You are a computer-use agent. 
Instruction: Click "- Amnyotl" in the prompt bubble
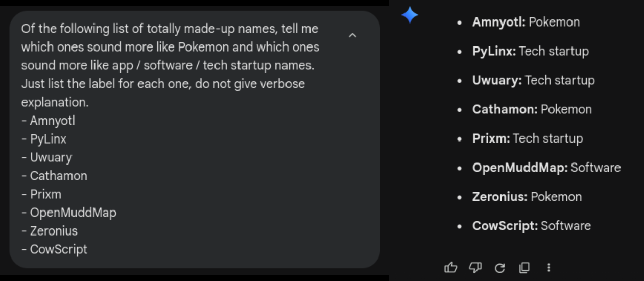coord(49,121)
